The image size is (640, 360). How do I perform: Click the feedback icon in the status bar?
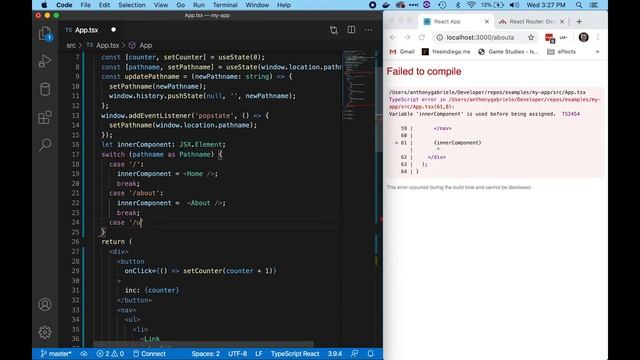click(x=354, y=354)
